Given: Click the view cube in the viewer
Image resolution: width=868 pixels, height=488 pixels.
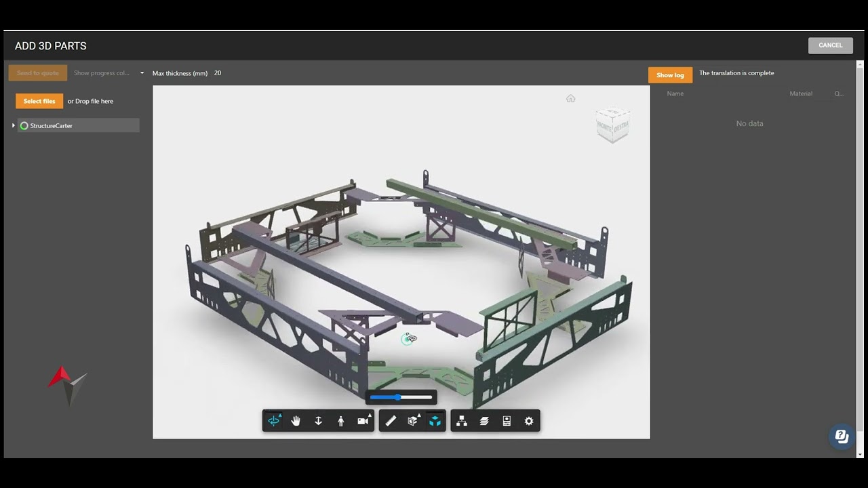Looking at the screenshot, I should [x=613, y=125].
